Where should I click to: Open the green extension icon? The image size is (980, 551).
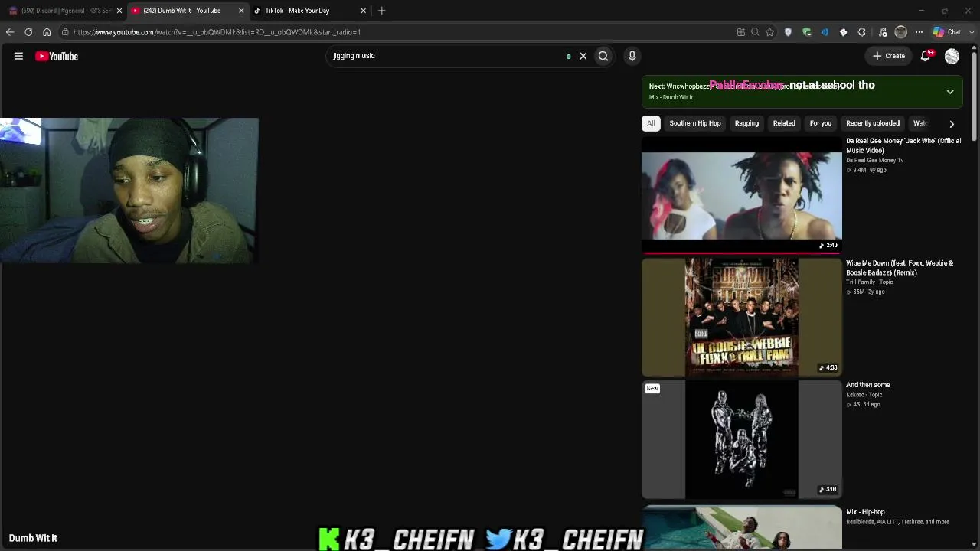(806, 32)
